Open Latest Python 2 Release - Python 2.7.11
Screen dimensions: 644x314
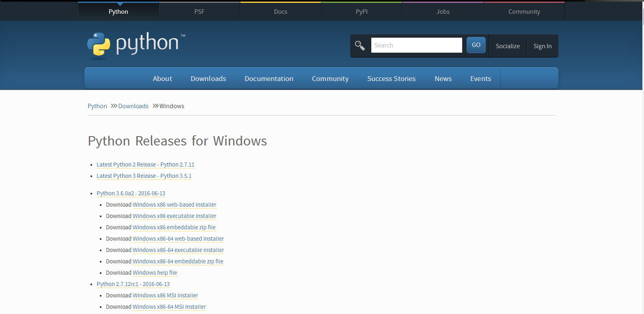145,164
